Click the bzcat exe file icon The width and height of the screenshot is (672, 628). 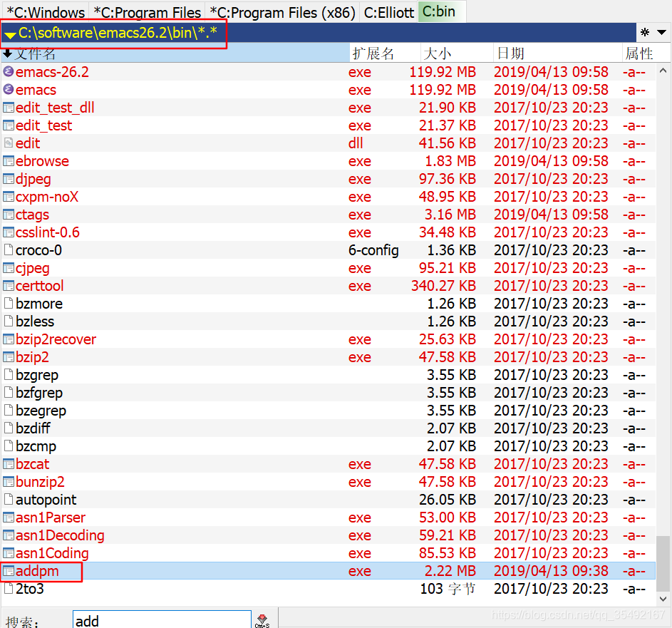coord(8,464)
